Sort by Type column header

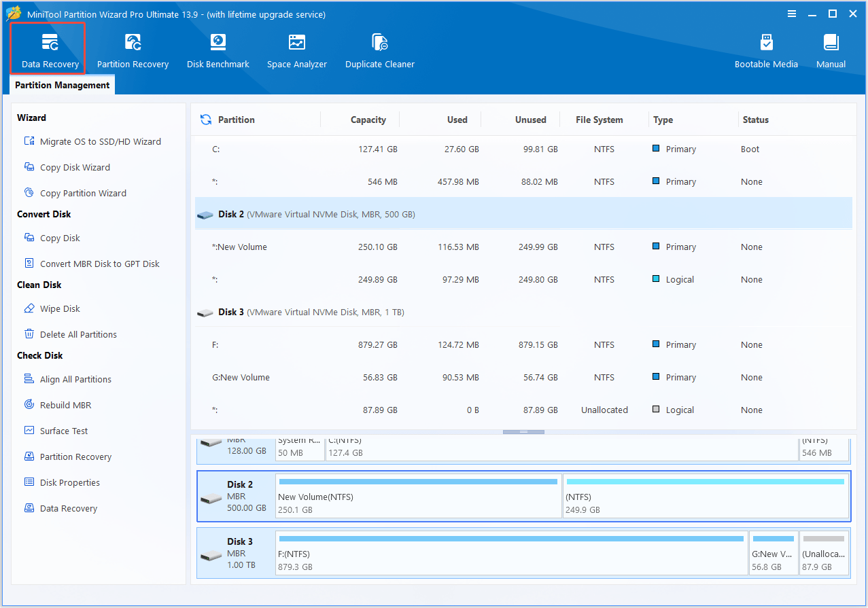663,120
